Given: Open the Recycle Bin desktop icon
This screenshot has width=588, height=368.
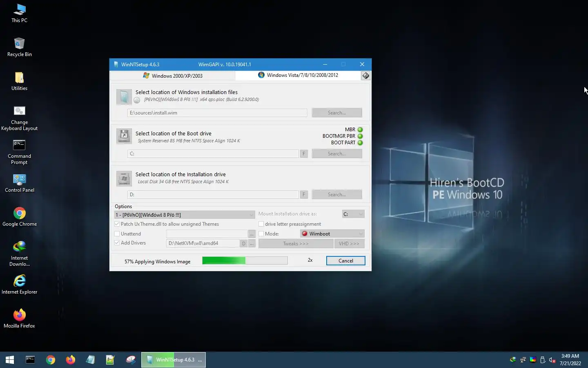Looking at the screenshot, I should [x=19, y=47].
